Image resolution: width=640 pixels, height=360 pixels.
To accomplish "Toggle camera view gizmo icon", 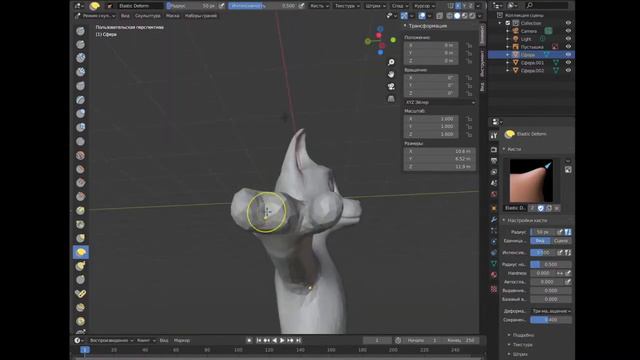I will coord(391,87).
